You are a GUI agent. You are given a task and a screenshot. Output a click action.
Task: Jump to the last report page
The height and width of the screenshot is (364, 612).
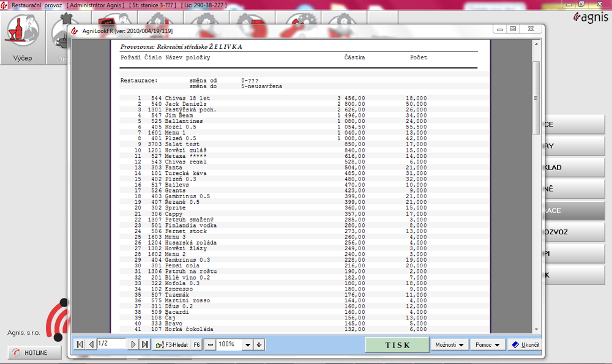coord(145,344)
